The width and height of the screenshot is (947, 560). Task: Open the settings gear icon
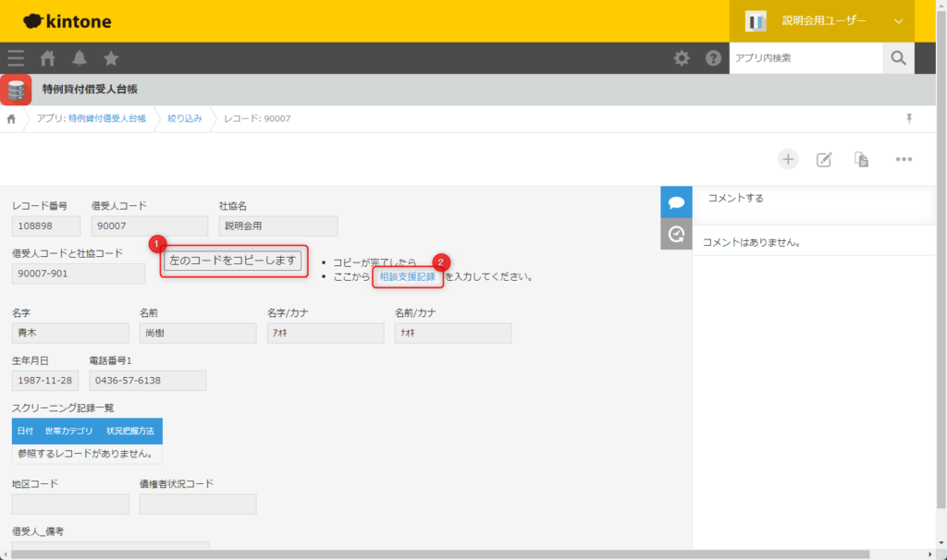tap(682, 58)
